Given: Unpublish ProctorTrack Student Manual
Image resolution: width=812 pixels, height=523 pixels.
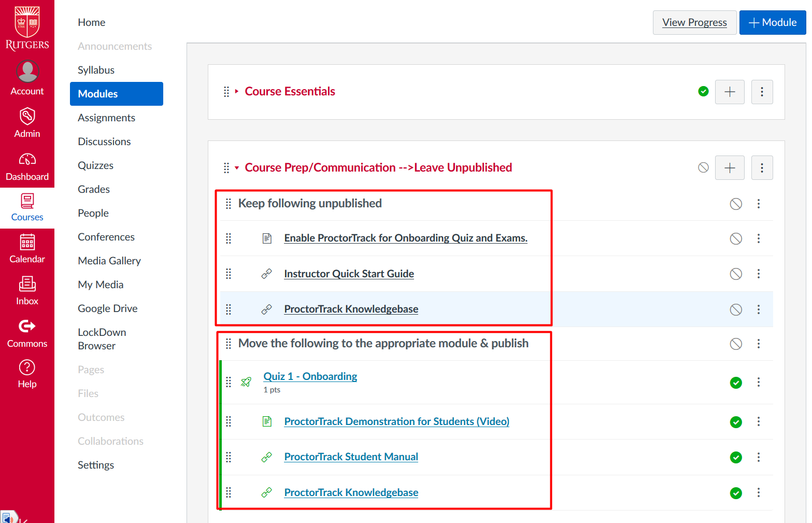Looking at the screenshot, I should 736,457.
